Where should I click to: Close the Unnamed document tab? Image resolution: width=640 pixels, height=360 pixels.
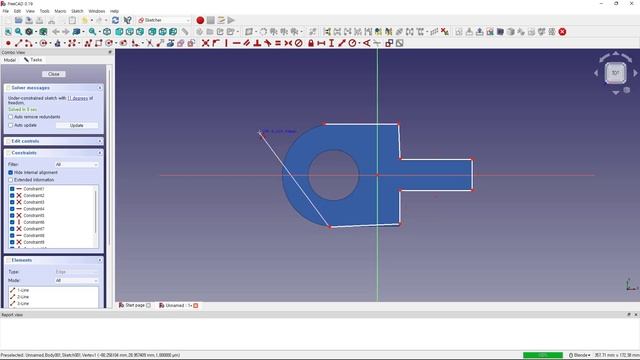[196, 305]
